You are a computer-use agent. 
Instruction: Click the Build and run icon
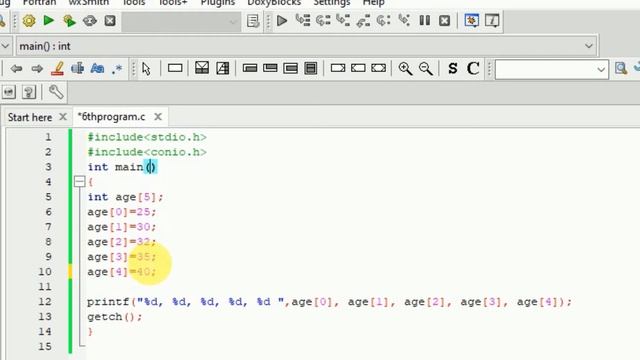[x=69, y=20]
